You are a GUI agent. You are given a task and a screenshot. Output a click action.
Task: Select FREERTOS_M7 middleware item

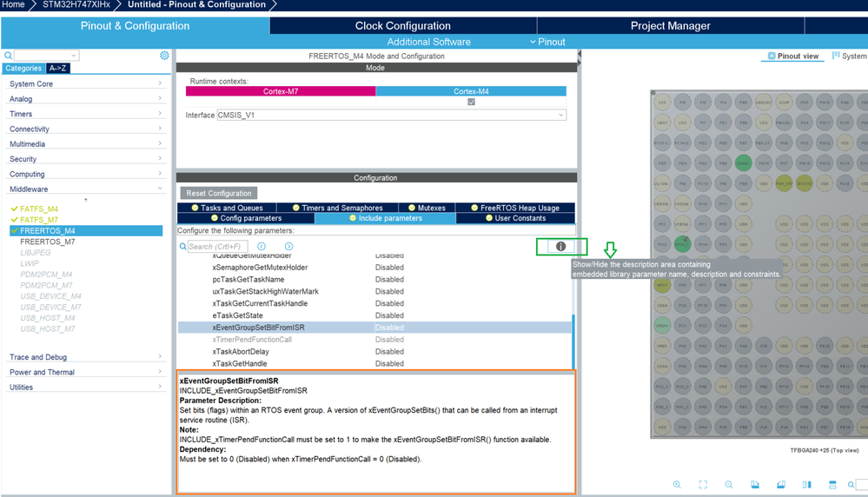click(x=48, y=242)
